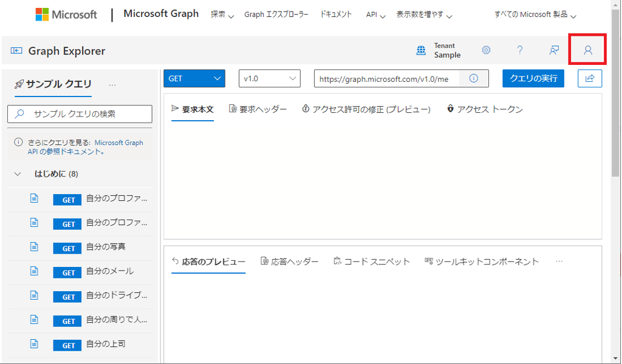This screenshot has width=622, height=364.
Task: Click the query URL input field
Action: pos(387,78)
